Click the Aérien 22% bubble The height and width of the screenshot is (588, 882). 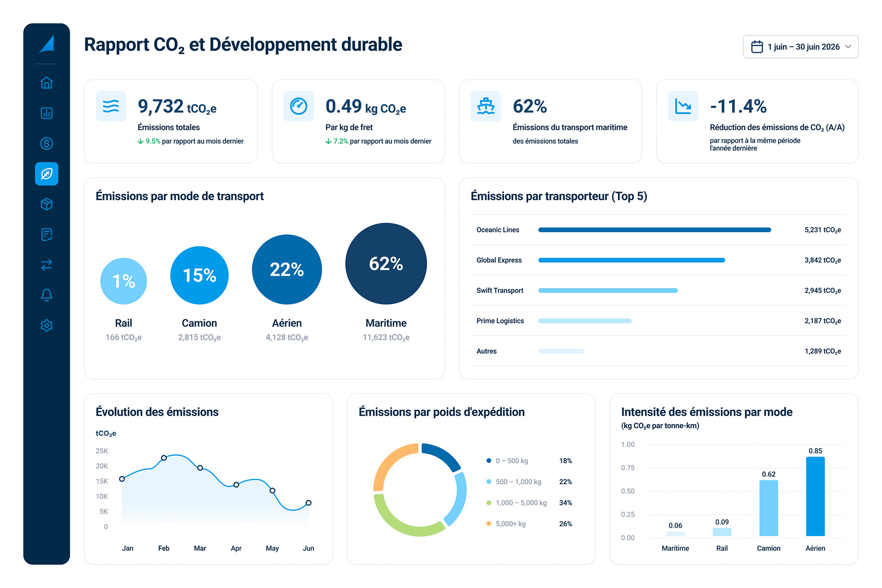click(287, 270)
